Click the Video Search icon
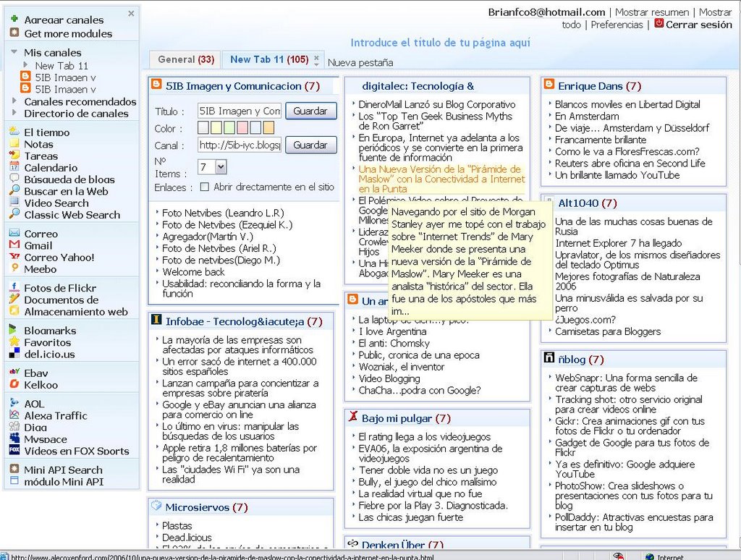 pyautogui.click(x=14, y=203)
